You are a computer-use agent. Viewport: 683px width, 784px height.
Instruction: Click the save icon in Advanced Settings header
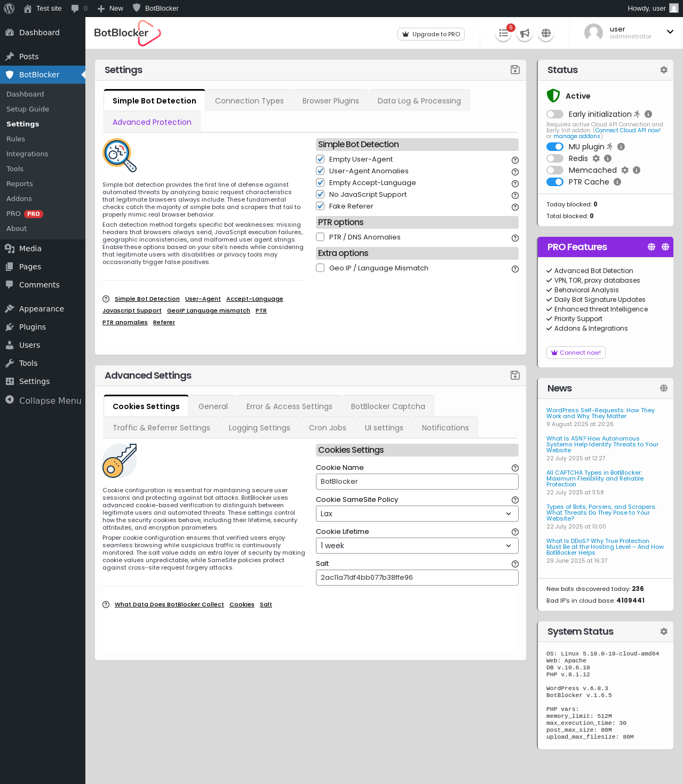(515, 375)
